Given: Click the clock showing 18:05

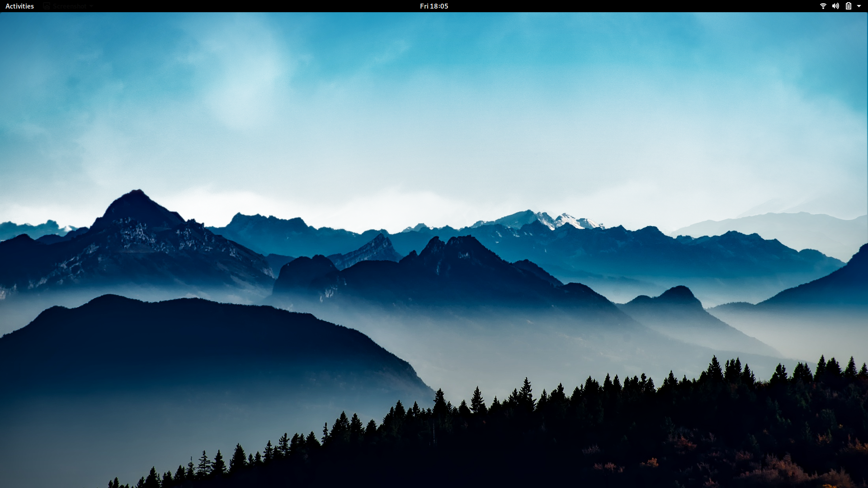Looking at the screenshot, I should coord(439,6).
